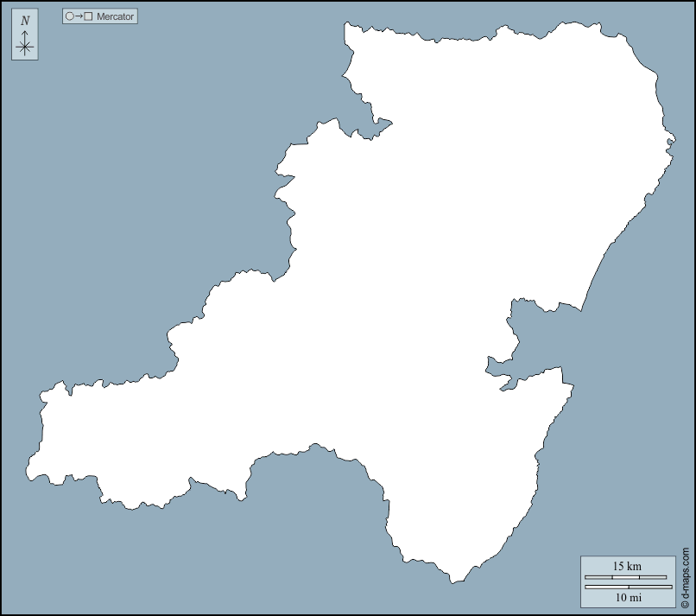The height and width of the screenshot is (616, 696).
Task: Click the westernmost tip of the white region
Action: click(28, 472)
